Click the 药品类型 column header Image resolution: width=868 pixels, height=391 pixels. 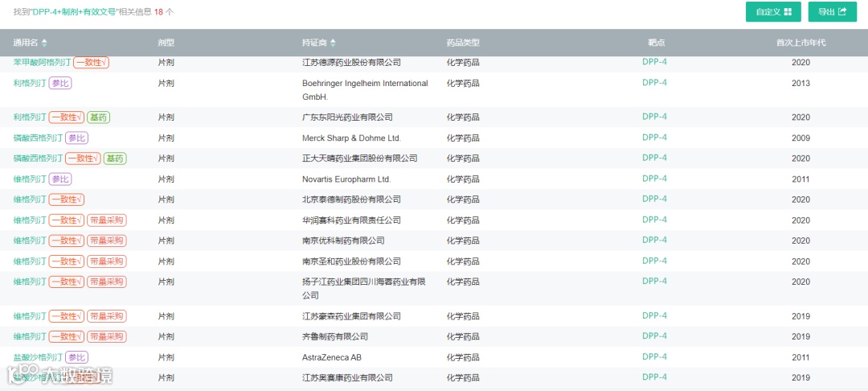[463, 43]
